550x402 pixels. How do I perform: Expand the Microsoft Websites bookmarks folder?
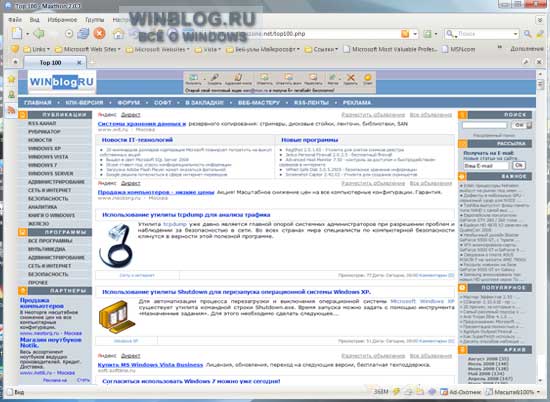tap(157, 49)
